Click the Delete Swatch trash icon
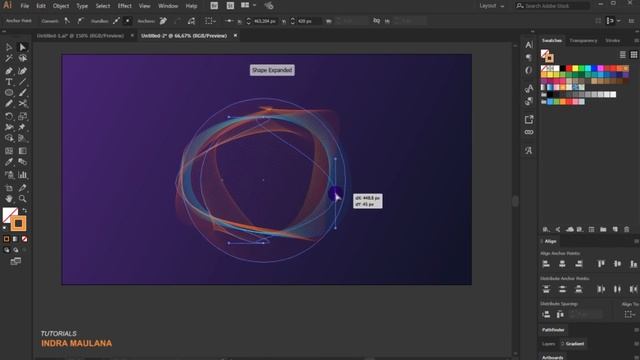The width and height of the screenshot is (640, 360). coord(627,229)
